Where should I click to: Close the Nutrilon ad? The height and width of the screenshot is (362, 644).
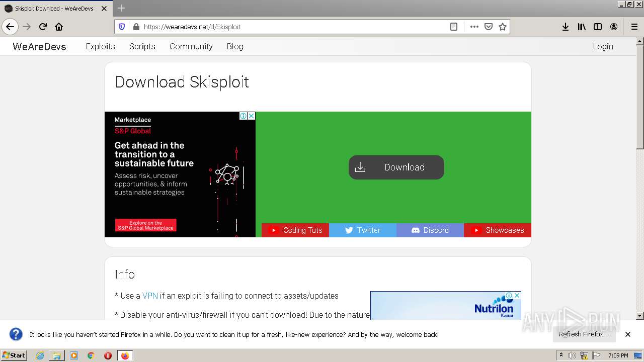click(517, 295)
